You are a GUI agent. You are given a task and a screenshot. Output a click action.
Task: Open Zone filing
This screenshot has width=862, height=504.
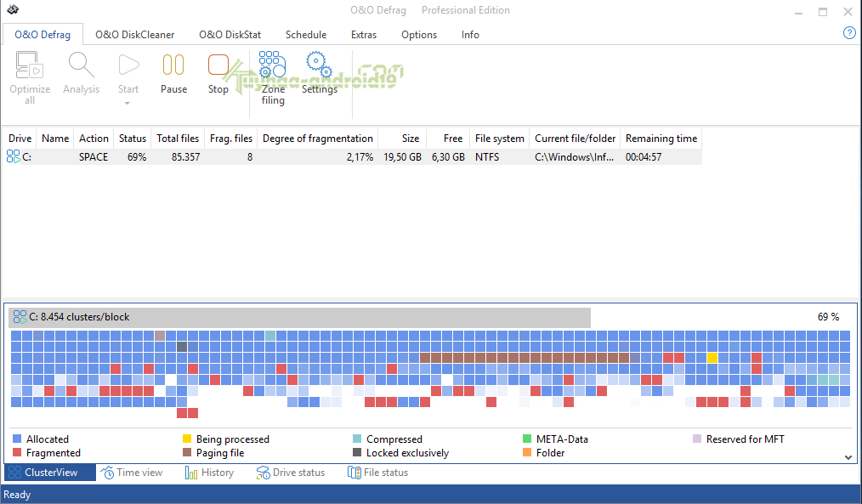272,65
